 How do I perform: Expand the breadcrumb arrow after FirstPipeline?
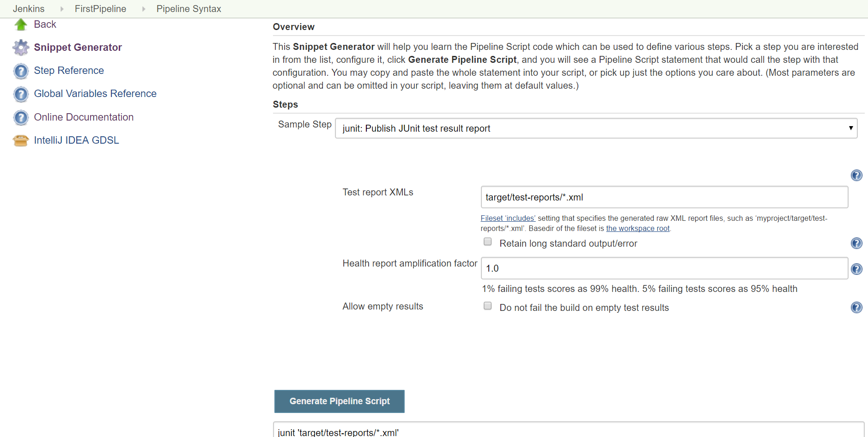point(143,9)
